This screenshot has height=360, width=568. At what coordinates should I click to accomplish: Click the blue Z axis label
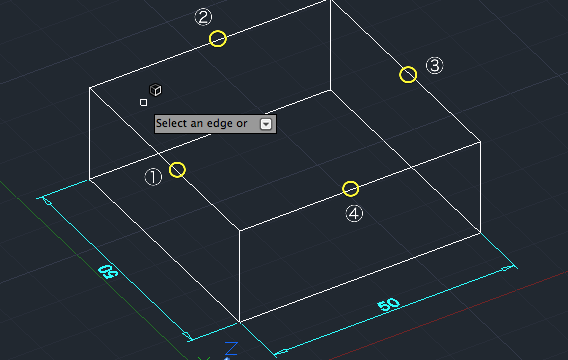[x=231, y=348]
